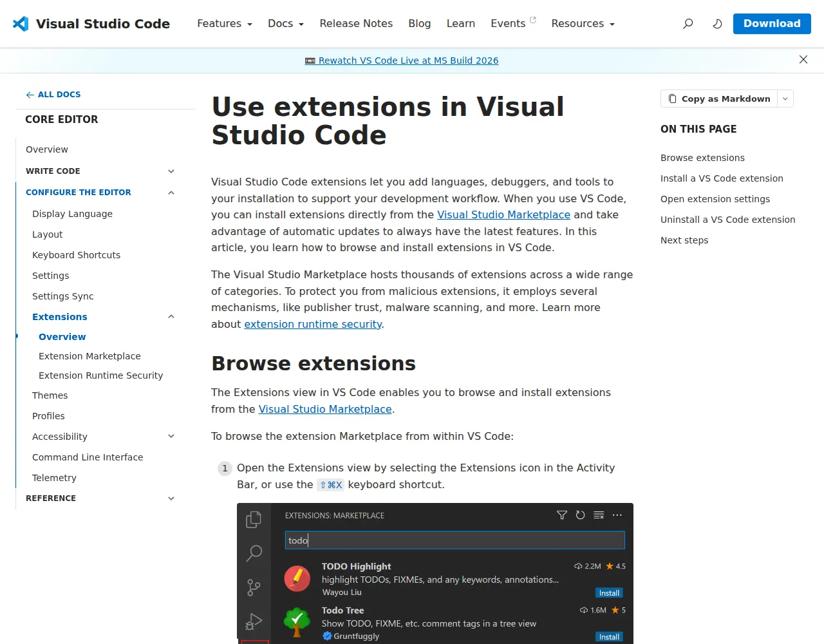The width and height of the screenshot is (824, 644).
Task: Click the Visual Studio Code logo icon
Action: [x=21, y=24]
